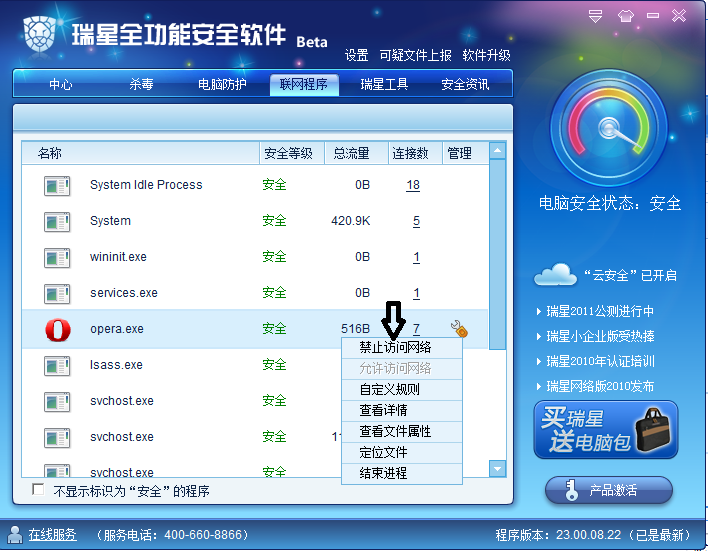The height and width of the screenshot is (551, 708).
Task: Switch to the 安全资讯 tab
Action: point(465,84)
